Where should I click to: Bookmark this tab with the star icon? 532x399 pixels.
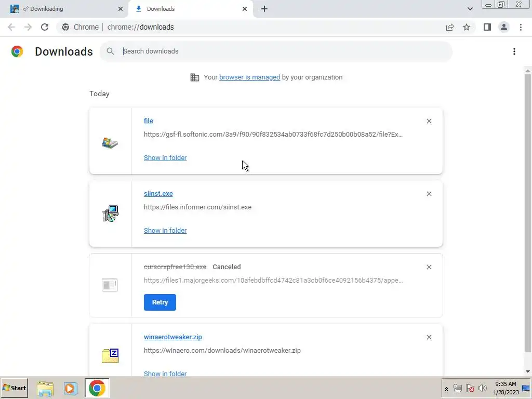click(x=467, y=27)
